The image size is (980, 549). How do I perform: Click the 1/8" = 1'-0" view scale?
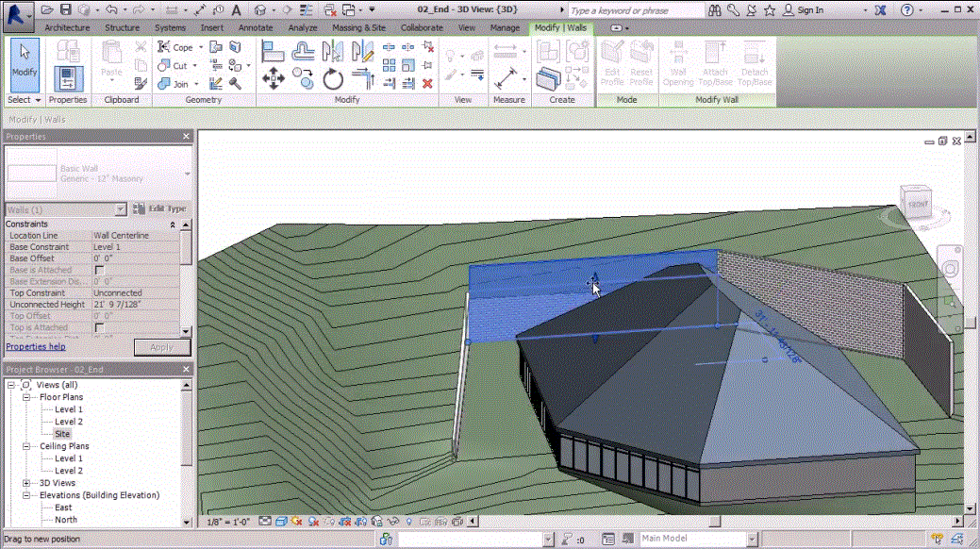(229, 522)
